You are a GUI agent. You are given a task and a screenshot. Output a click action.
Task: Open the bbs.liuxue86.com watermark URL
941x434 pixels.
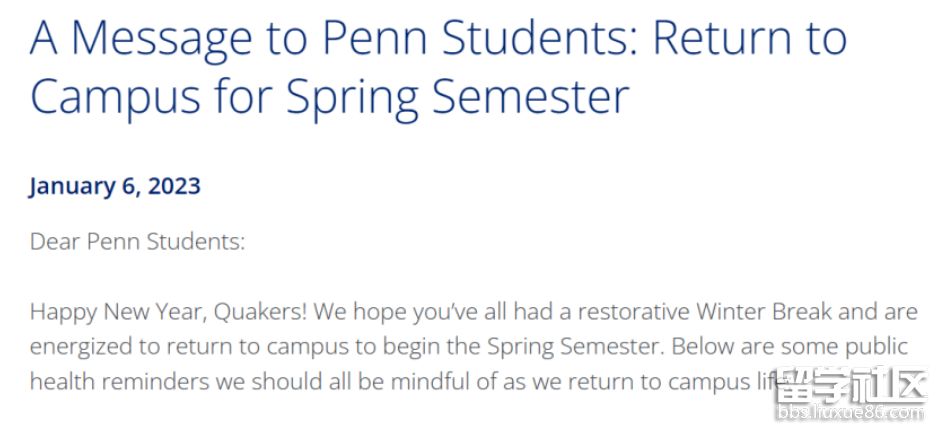pyautogui.click(x=852, y=412)
